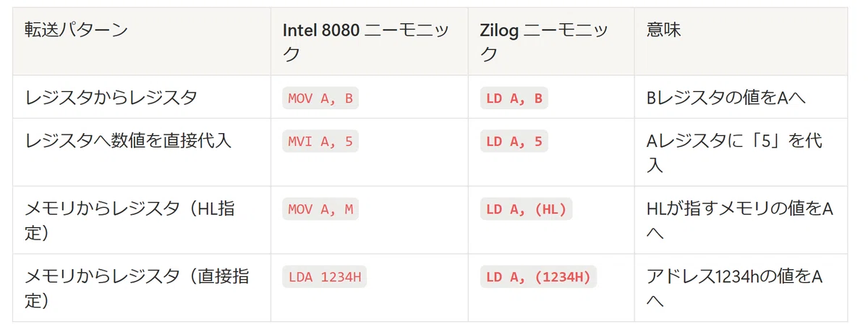This screenshot has height=335, width=868.
Task: Select the LD A, B code snippet
Action: pyautogui.click(x=514, y=98)
